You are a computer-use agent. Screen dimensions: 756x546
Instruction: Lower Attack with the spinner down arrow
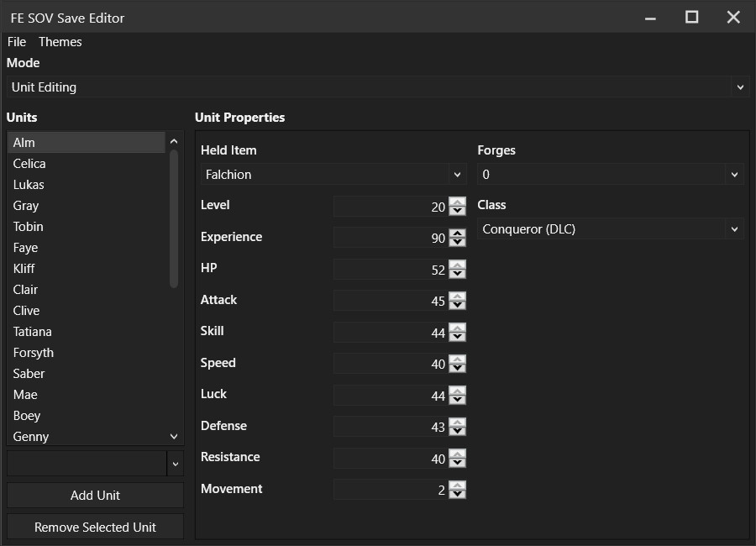point(457,305)
